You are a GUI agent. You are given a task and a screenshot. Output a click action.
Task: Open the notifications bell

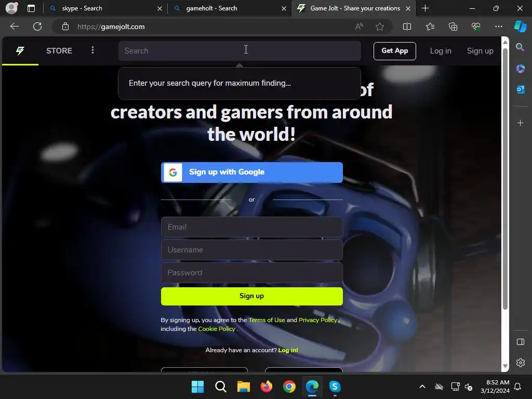click(x=518, y=387)
